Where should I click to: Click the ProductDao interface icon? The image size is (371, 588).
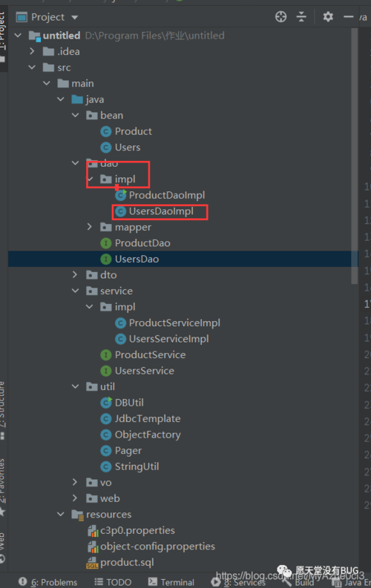(x=106, y=243)
